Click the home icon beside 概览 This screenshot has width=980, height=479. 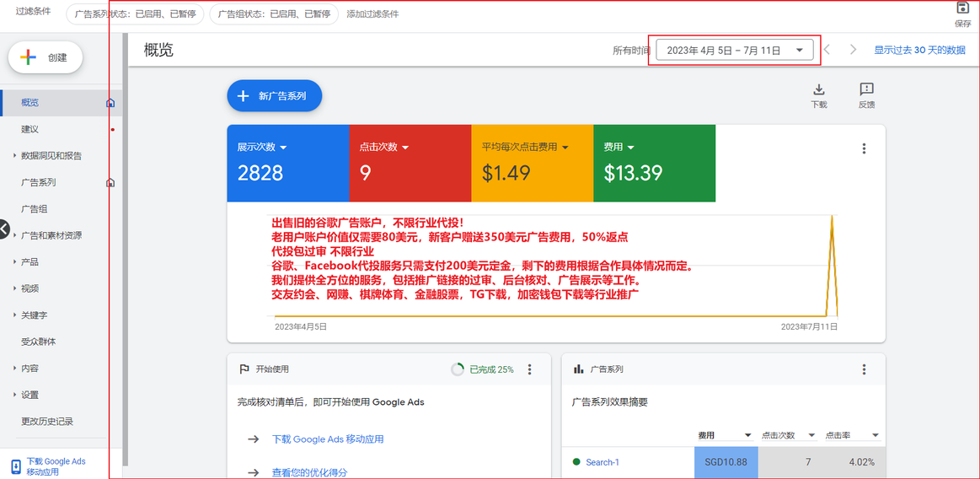(110, 103)
